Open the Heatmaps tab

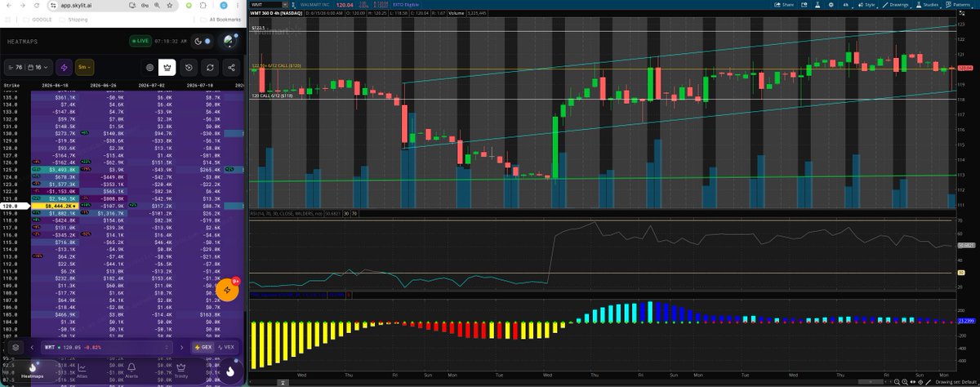[32, 371]
